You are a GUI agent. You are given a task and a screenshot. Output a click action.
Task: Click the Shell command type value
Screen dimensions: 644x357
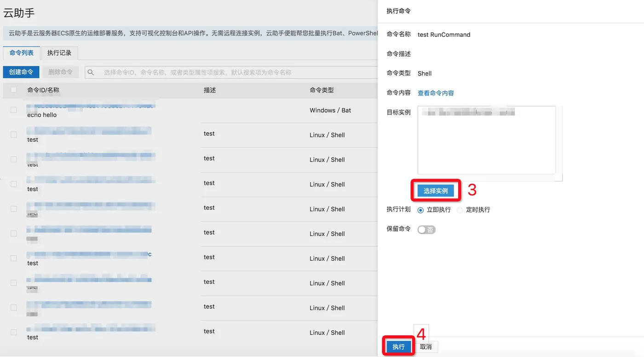click(x=425, y=73)
